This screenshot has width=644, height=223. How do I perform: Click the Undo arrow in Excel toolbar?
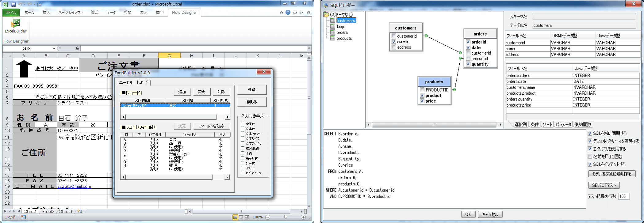click(x=21, y=4)
